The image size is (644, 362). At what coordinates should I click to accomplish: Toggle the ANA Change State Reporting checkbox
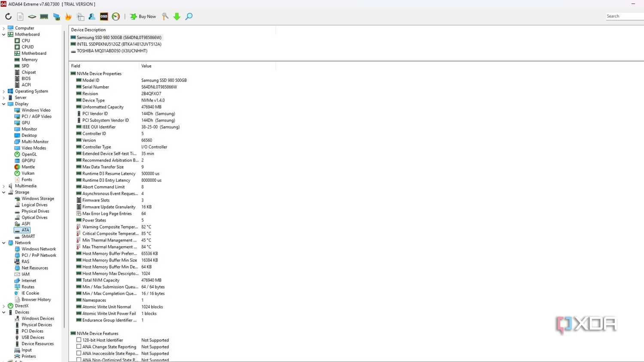(x=79, y=347)
